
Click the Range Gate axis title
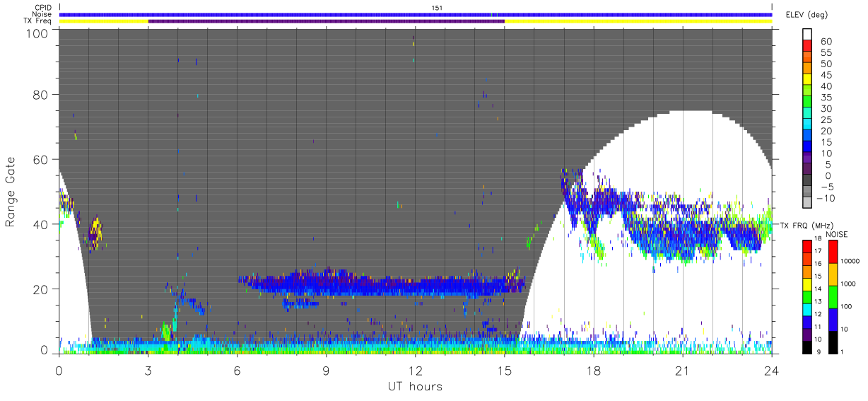coord(11,192)
